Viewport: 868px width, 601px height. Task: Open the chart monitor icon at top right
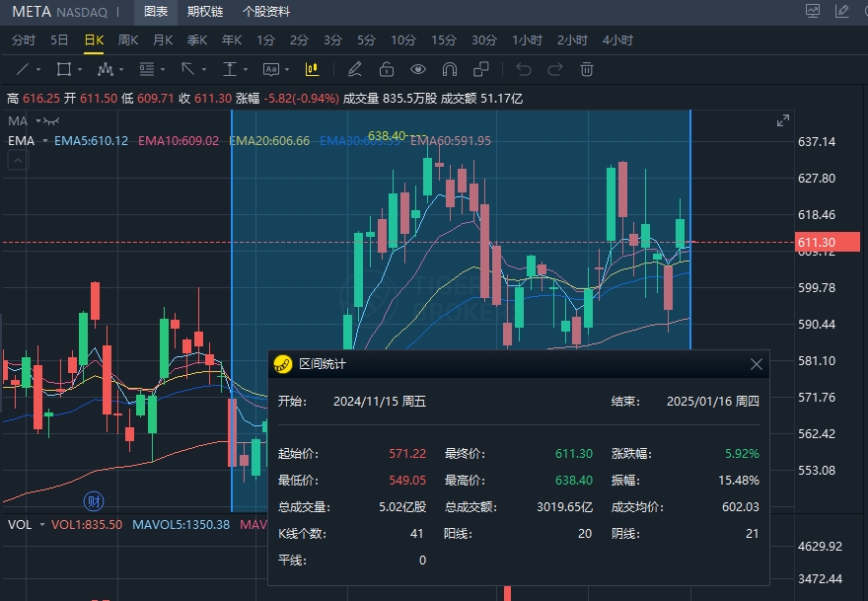[813, 11]
